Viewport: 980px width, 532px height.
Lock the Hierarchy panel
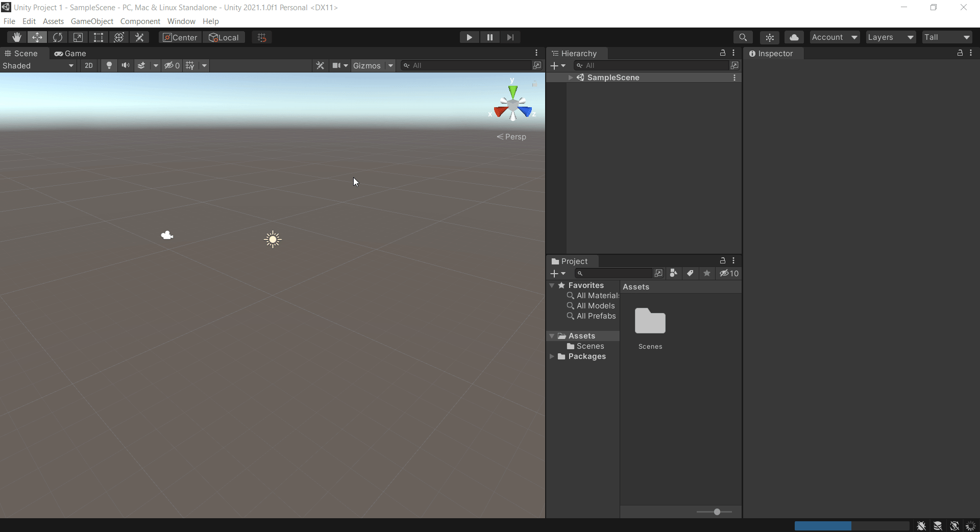pyautogui.click(x=723, y=53)
